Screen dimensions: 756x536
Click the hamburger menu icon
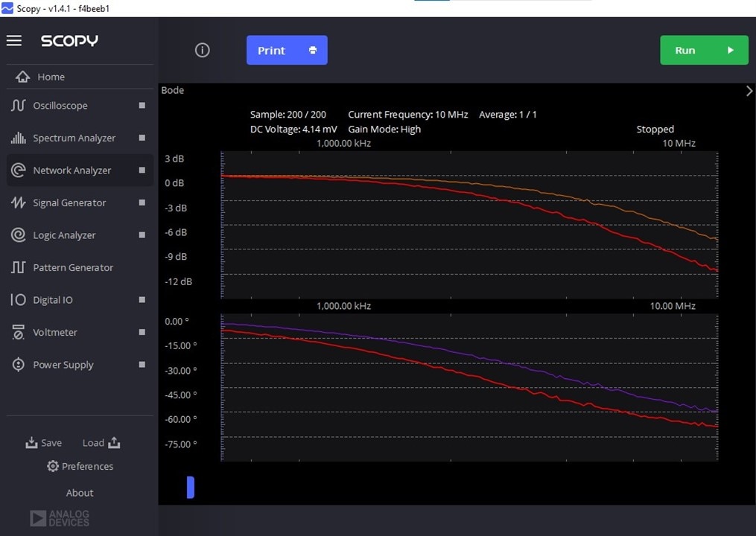click(x=14, y=40)
